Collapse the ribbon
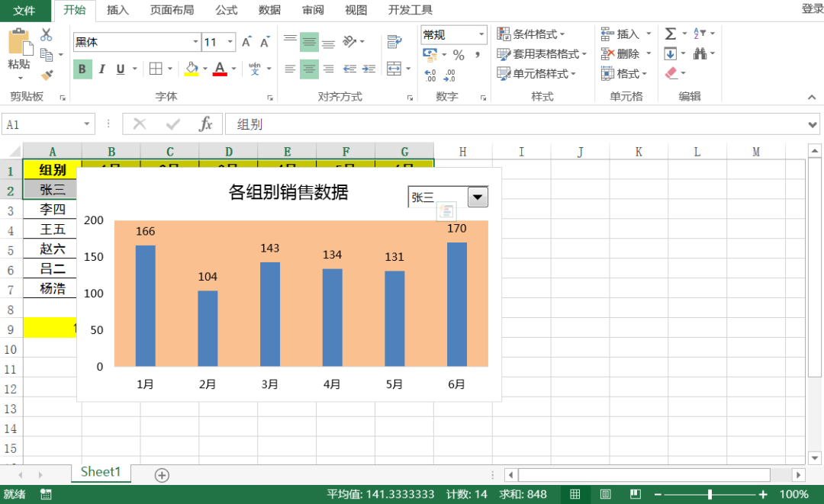The width and height of the screenshot is (824, 504). pyautogui.click(x=812, y=97)
